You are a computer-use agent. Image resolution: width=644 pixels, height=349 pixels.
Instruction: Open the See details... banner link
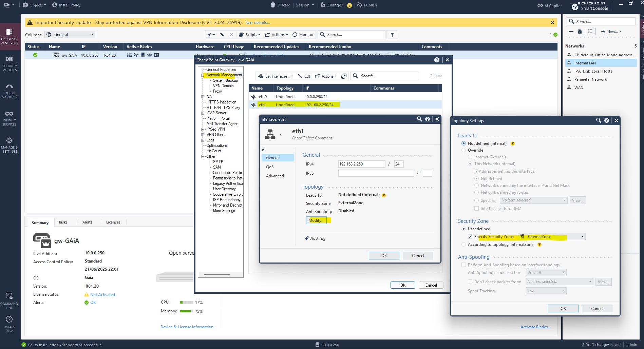coord(258,22)
